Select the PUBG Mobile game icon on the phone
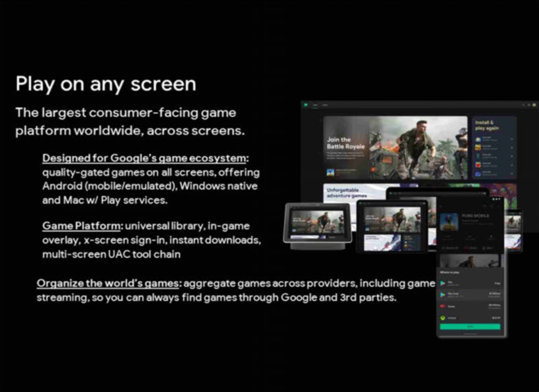 click(449, 222)
